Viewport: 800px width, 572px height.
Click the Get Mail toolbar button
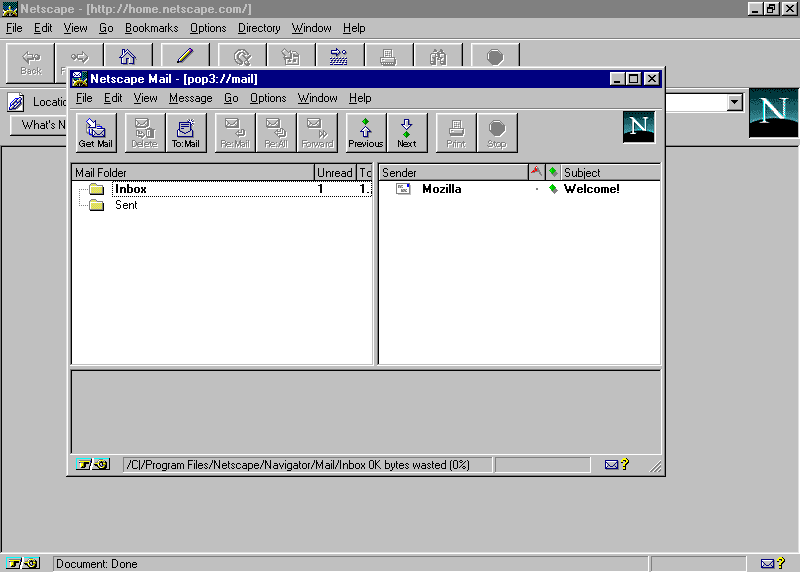point(96,132)
